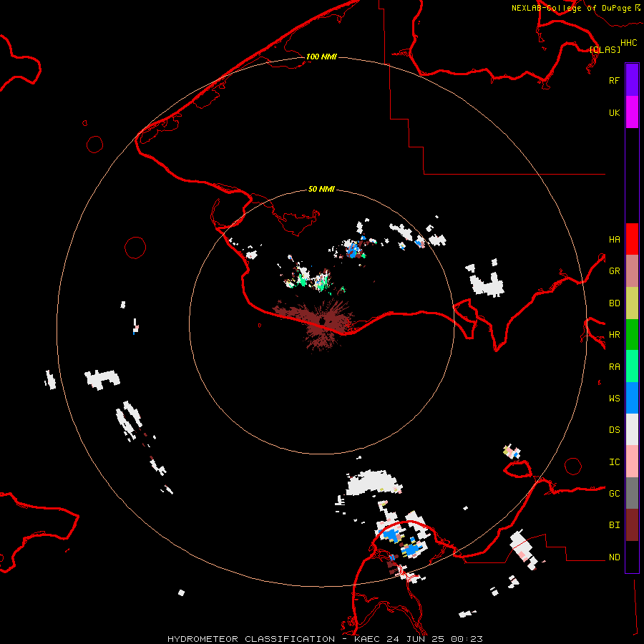Click the light green RA legend swatch
644x644 pixels.
click(x=632, y=366)
